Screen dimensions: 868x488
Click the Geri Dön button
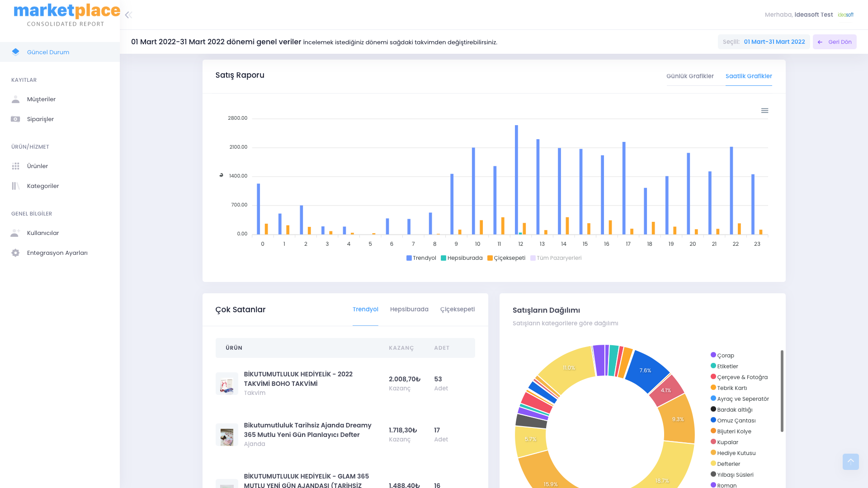point(835,42)
